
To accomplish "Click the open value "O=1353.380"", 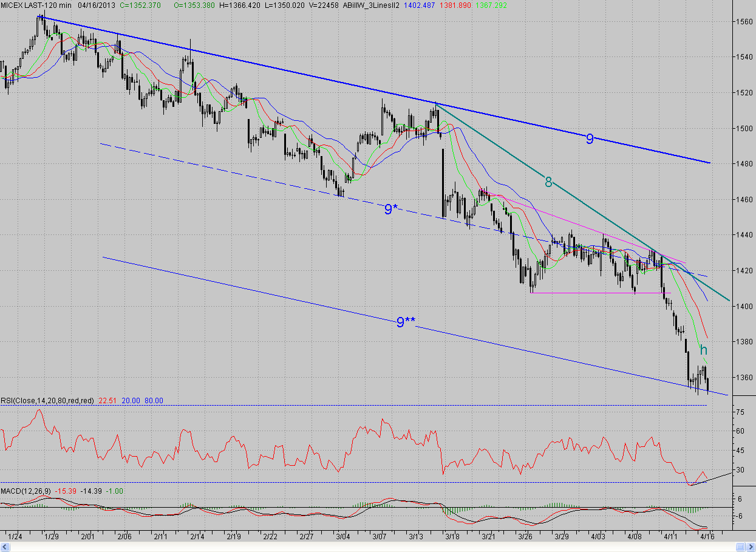I will (193, 5).
